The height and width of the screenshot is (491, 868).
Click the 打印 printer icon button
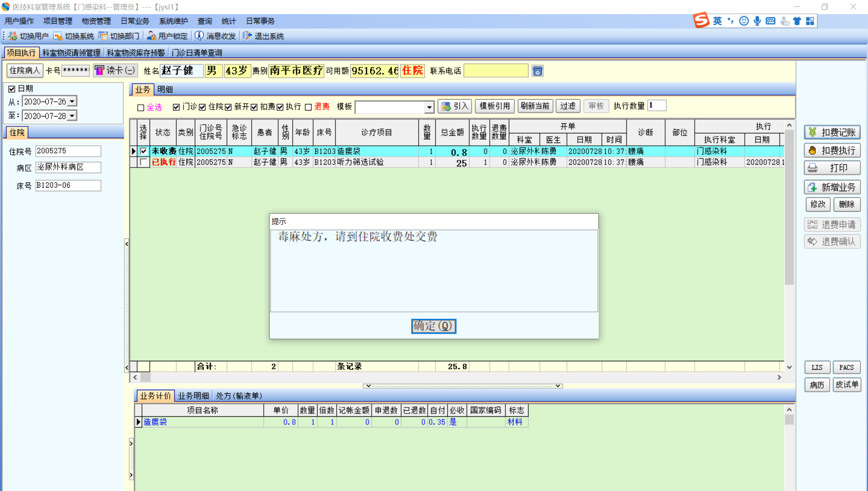[x=813, y=168]
